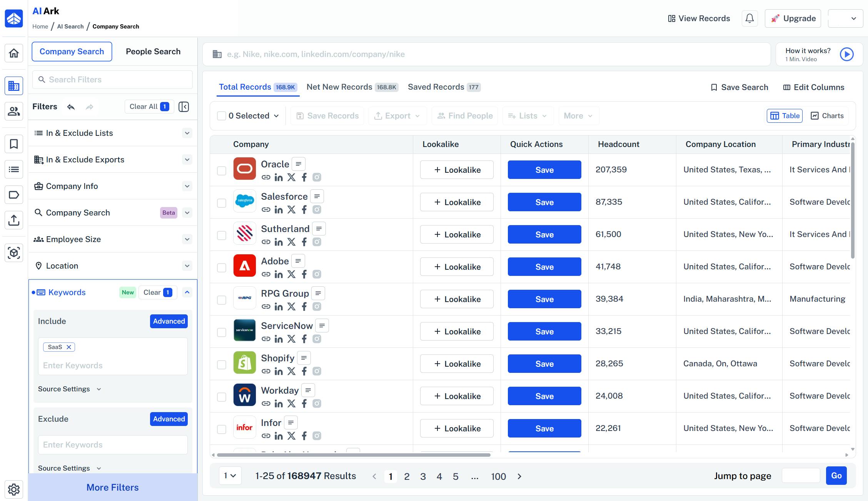The height and width of the screenshot is (501, 868).
Task: Click Save Search
Action: [x=739, y=87]
